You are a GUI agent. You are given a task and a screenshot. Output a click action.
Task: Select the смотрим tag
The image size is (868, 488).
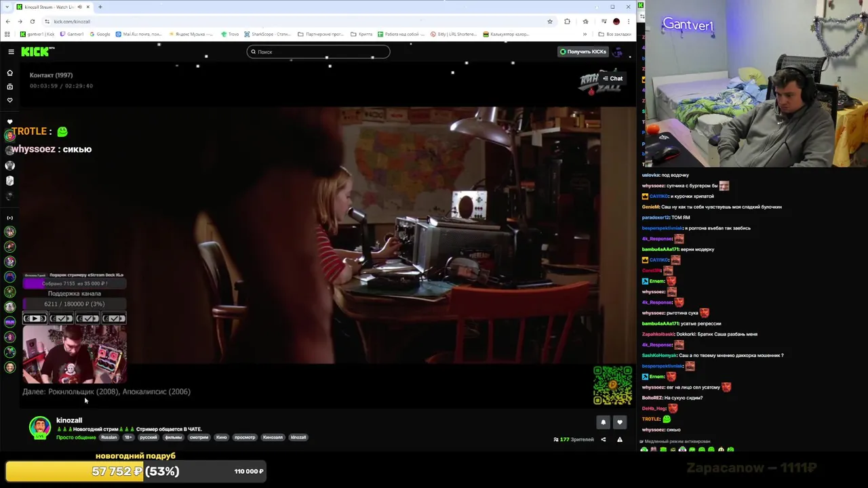(199, 437)
